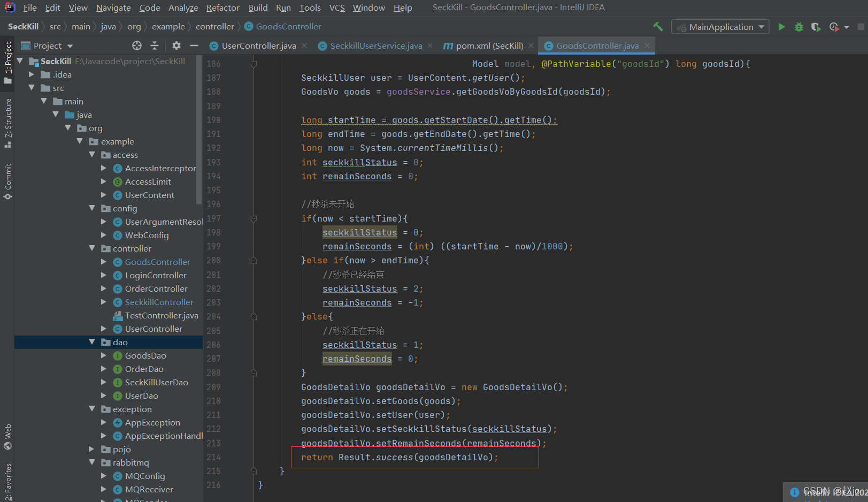Toggle fold end marker at line 208
Viewport: 868px width, 502px height.
point(254,372)
